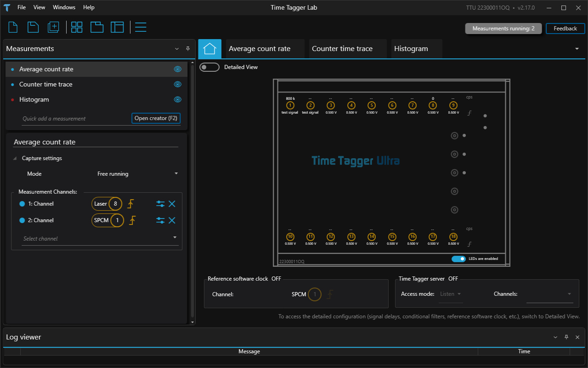This screenshot has height=368, width=588.
Task: Click input 10 connector on device
Action: pyautogui.click(x=290, y=236)
